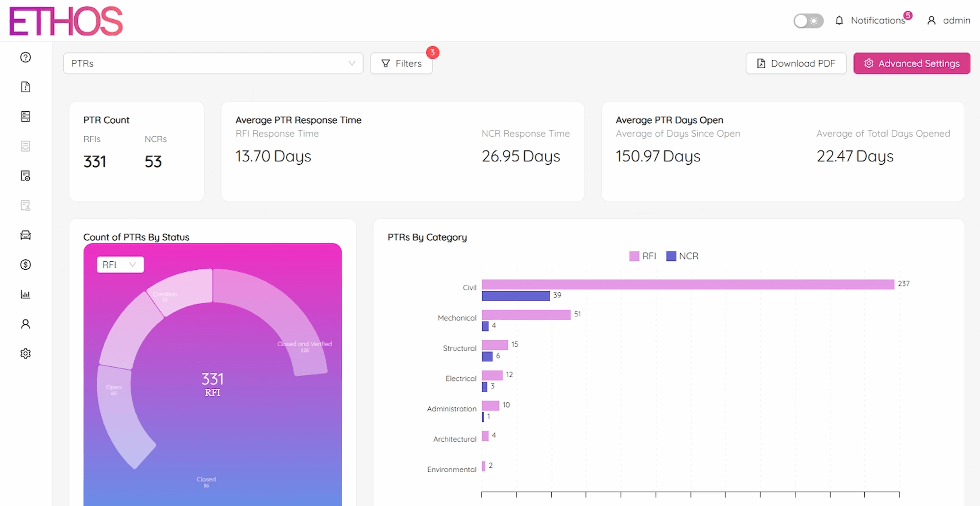980x506 pixels.
Task: Open the help icon in the sidebar
Action: click(x=24, y=57)
